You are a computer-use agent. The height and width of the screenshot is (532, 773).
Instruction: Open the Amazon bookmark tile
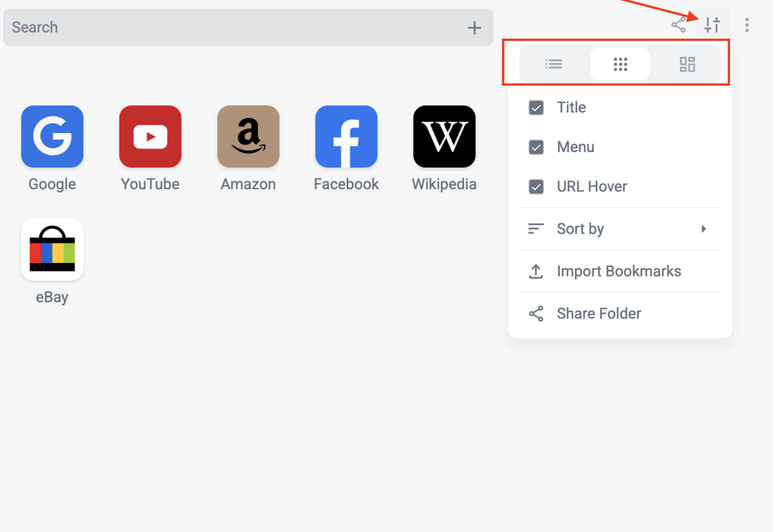click(248, 136)
